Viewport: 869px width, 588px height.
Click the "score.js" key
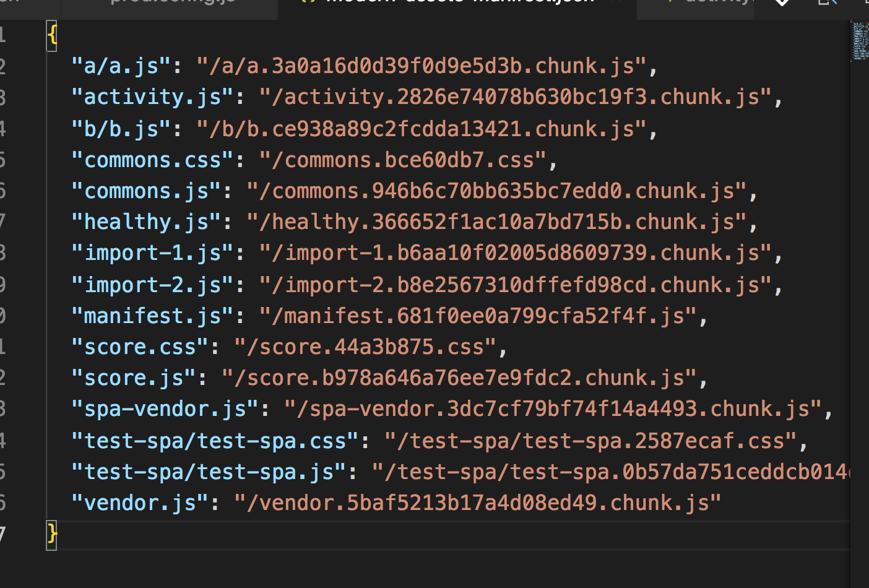pyautogui.click(x=134, y=378)
